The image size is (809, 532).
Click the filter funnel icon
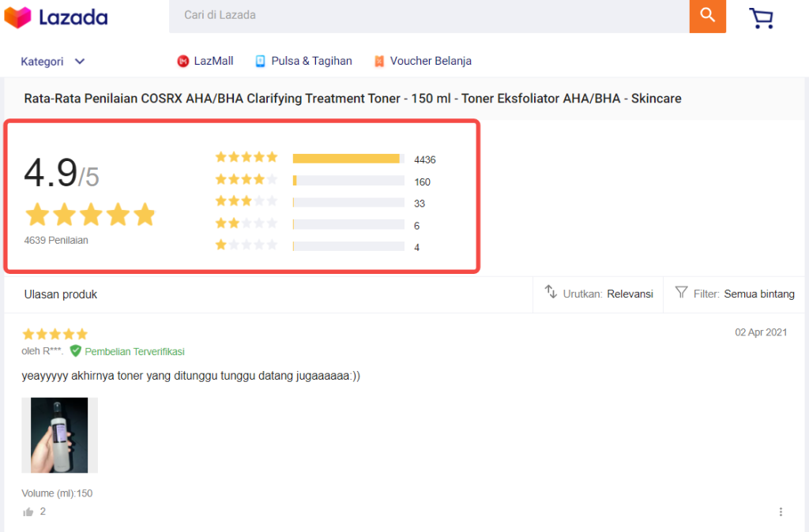(x=681, y=292)
